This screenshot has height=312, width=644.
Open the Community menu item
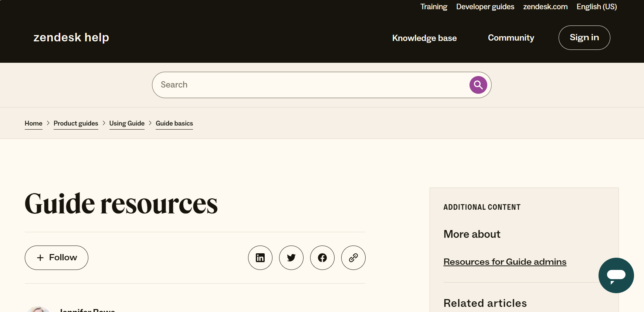coord(511,38)
